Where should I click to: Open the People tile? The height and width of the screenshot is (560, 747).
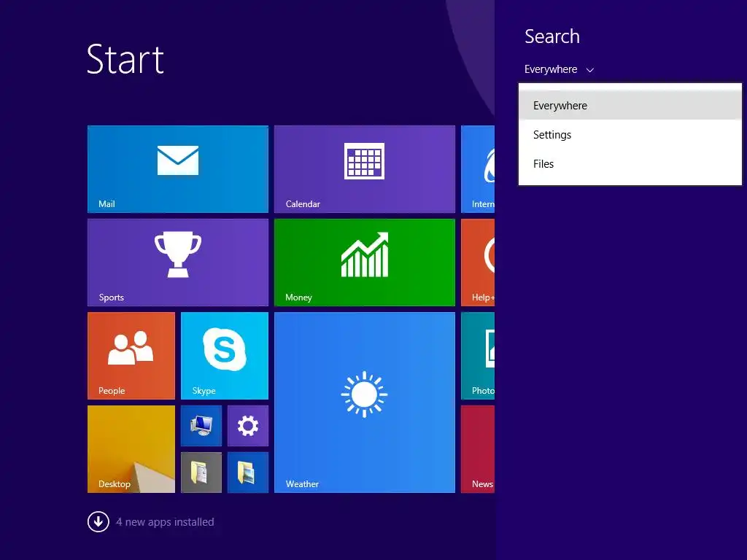[131, 356]
